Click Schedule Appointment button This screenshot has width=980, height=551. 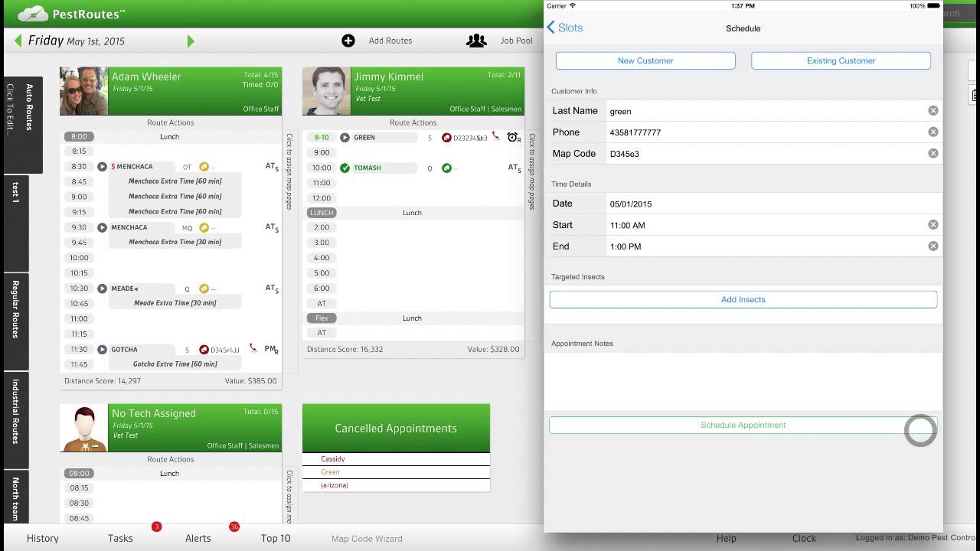click(x=743, y=425)
